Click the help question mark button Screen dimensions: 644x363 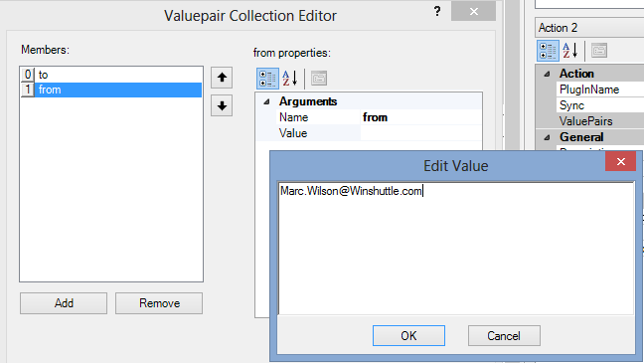coord(437,11)
